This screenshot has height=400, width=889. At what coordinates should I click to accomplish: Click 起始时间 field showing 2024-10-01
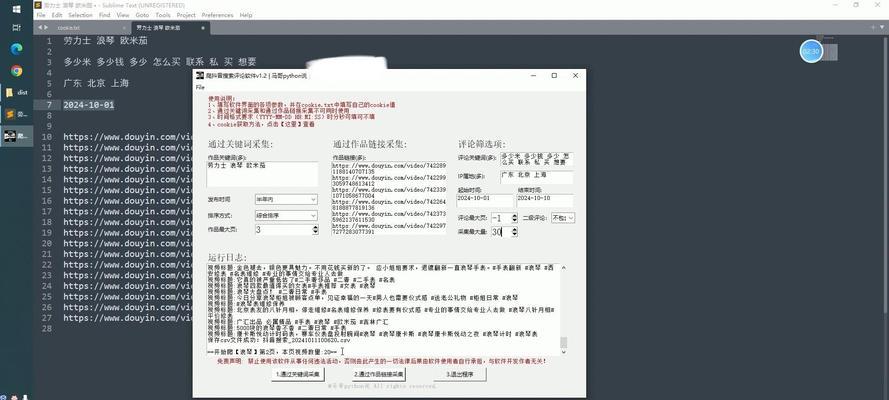click(485, 201)
